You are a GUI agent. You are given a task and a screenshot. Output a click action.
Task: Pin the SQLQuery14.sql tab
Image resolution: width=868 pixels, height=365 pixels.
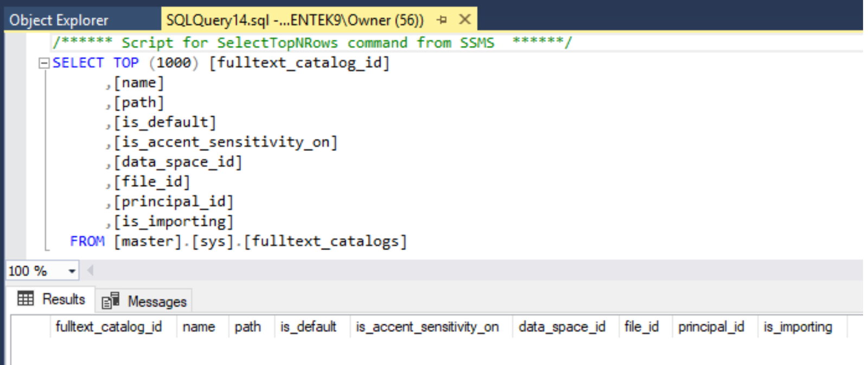442,20
